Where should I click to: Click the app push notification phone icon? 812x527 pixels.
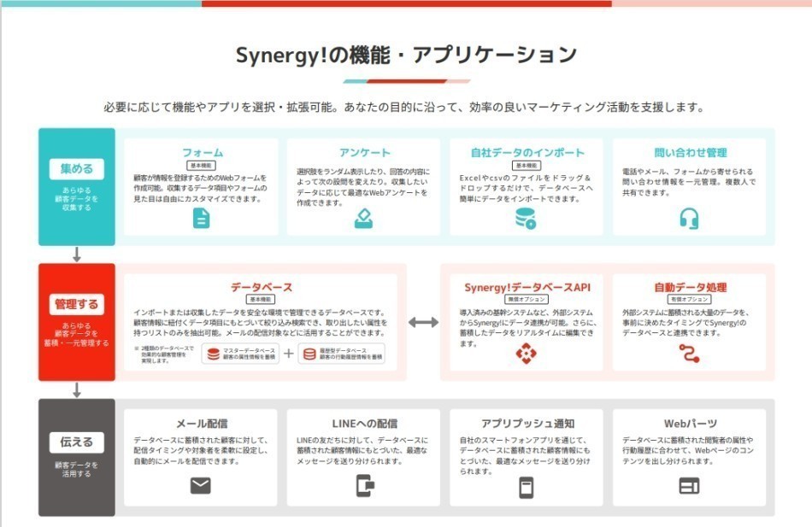(526, 487)
